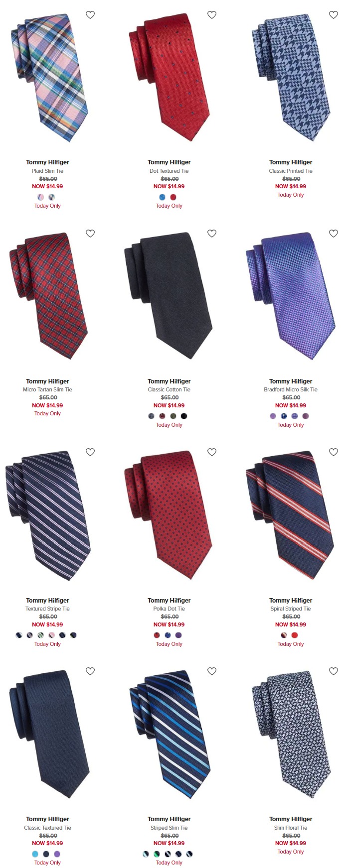Heart the Classic Cotton Tie
The width and height of the screenshot is (341, 868).
point(212,234)
